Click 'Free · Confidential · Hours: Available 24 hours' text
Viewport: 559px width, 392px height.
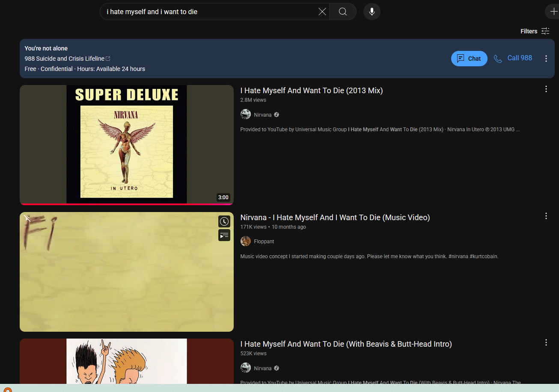(85, 69)
